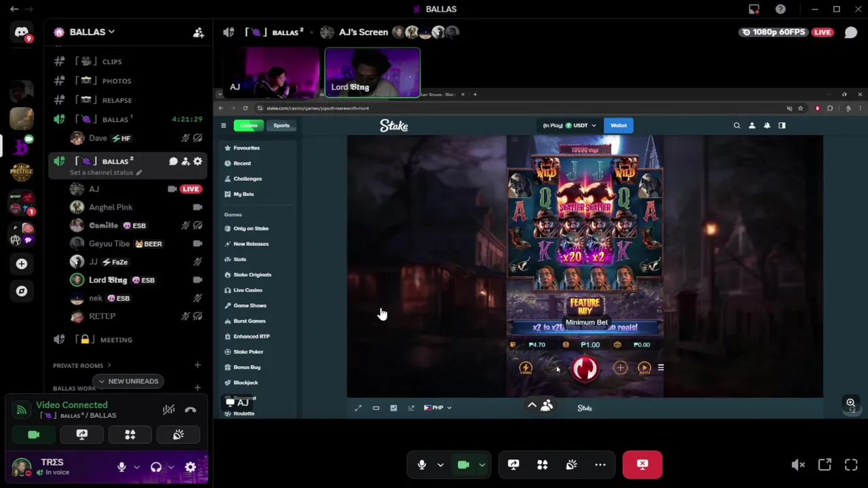Viewport: 868px width, 488px height.
Task: Open user settings gear
Action: 191,467
